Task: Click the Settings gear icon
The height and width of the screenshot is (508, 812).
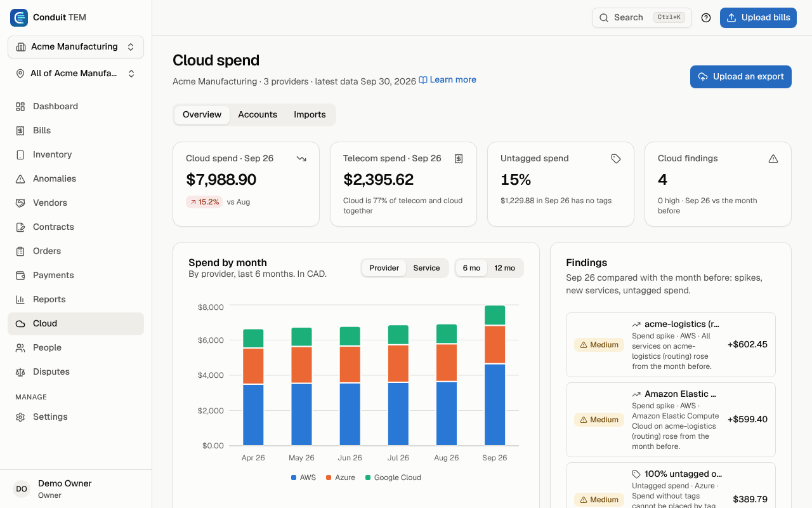Action: coord(20,417)
